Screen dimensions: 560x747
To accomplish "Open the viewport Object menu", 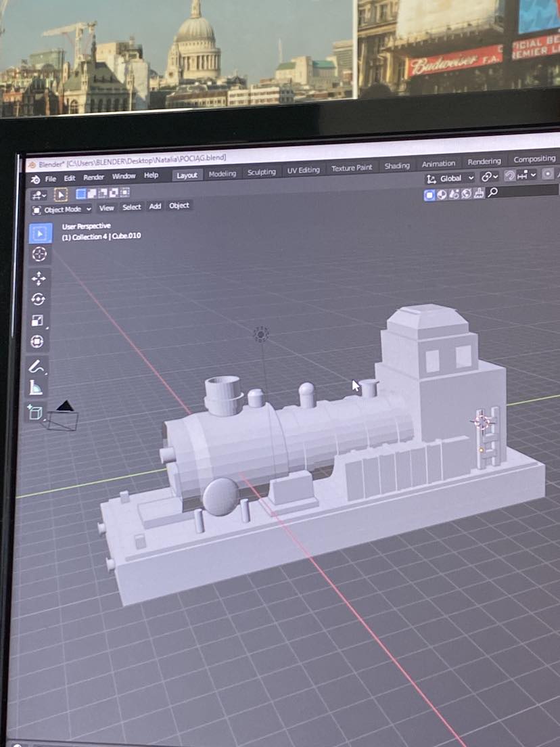I will point(179,205).
